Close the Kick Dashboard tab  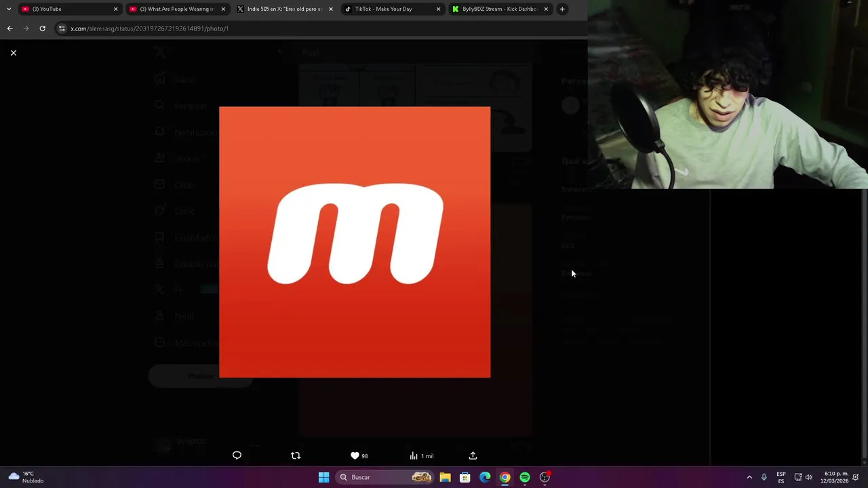click(x=546, y=9)
